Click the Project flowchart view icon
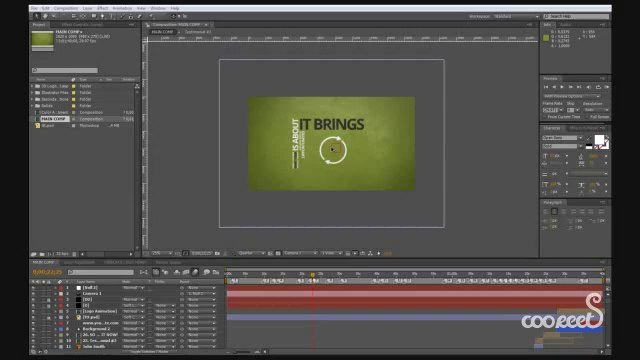Screen dimensions: 640x360 click(x=137, y=86)
